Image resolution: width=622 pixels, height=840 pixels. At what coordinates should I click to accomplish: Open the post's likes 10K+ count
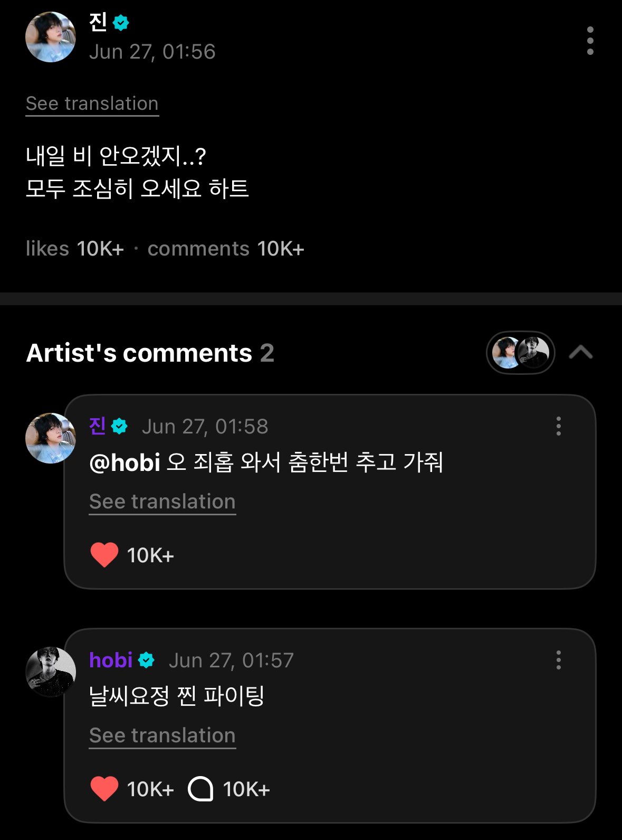[x=75, y=249]
